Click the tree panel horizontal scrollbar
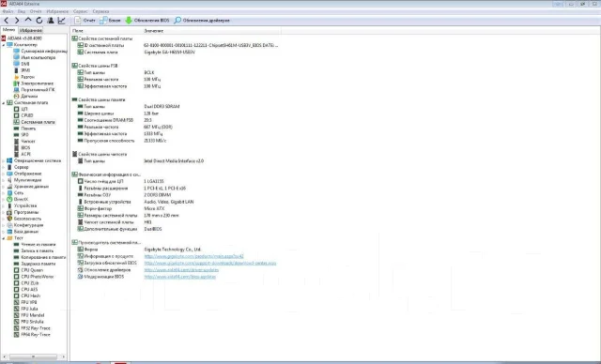The height and width of the screenshot is (364, 601). 34,356
